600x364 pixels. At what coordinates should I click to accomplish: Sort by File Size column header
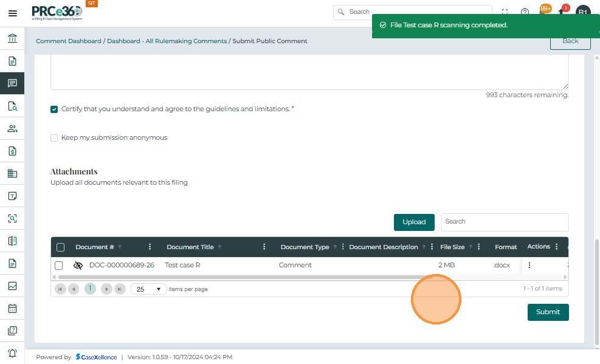pyautogui.click(x=452, y=247)
